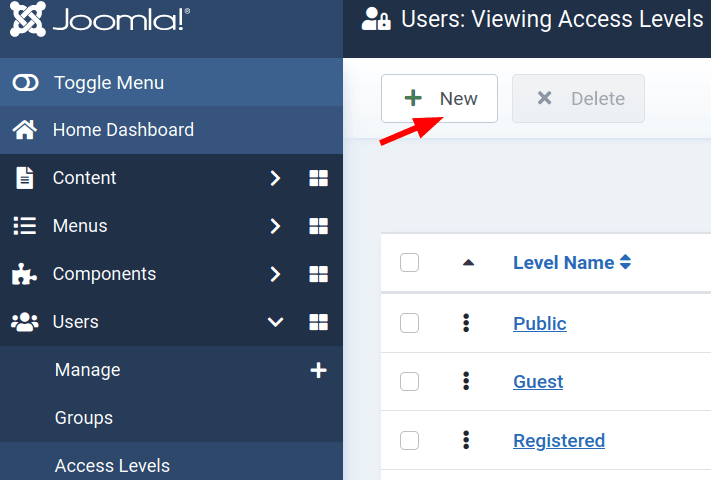The height and width of the screenshot is (480, 711).
Task: Click drag handle dots for Registered row
Action: [x=465, y=440]
